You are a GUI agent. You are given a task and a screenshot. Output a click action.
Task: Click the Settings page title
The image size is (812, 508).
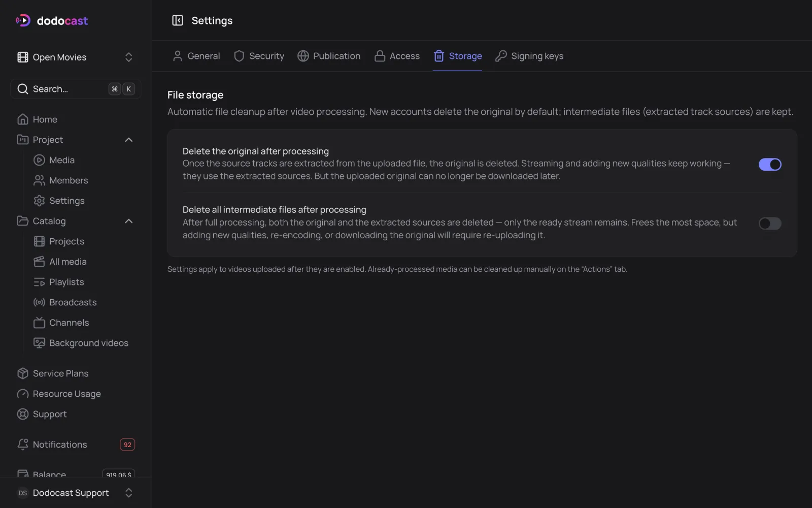(212, 20)
